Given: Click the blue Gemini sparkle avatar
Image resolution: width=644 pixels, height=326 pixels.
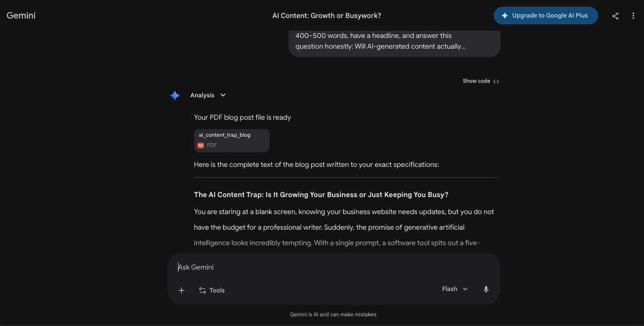Looking at the screenshot, I should [x=175, y=95].
